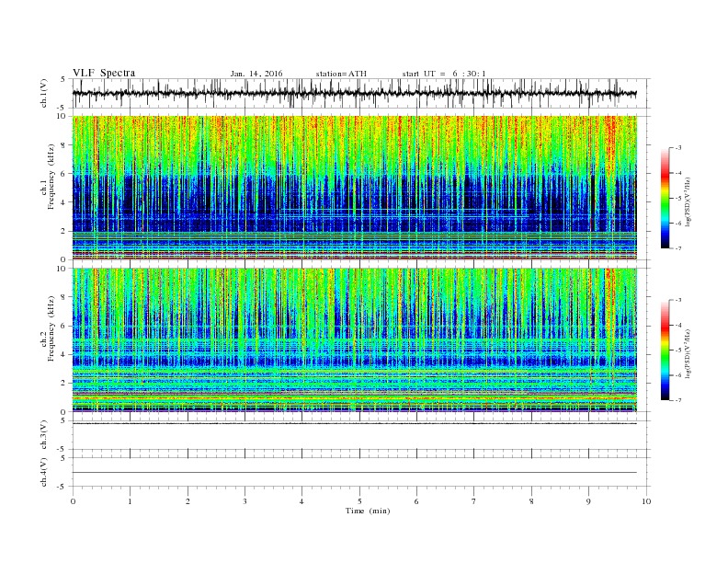This screenshot has height=563, width=728.
Task: Click time tick label "3" on bottom axis
Action: pyautogui.click(x=245, y=501)
